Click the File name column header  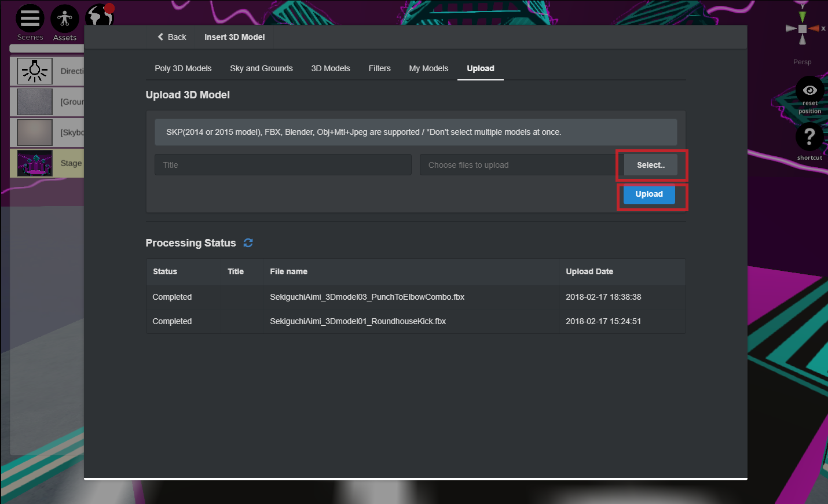[x=288, y=271]
